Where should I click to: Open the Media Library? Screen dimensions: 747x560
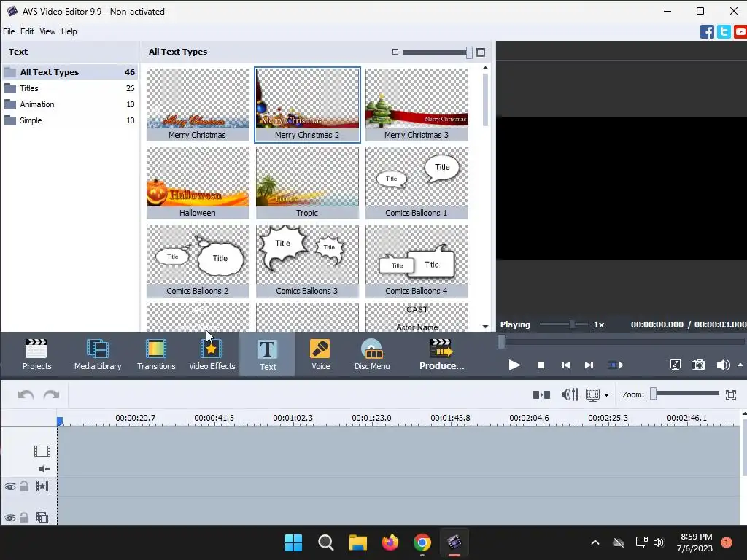pos(98,354)
